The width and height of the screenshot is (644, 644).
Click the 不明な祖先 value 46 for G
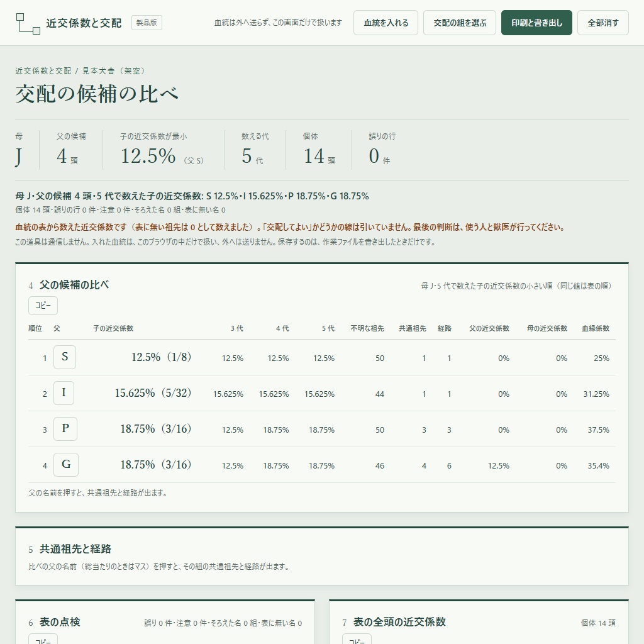[x=379, y=466]
